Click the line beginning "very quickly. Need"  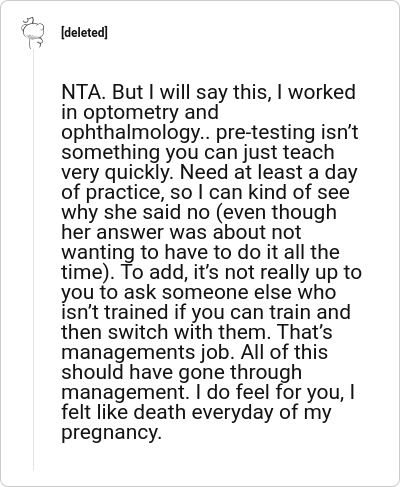(209, 173)
